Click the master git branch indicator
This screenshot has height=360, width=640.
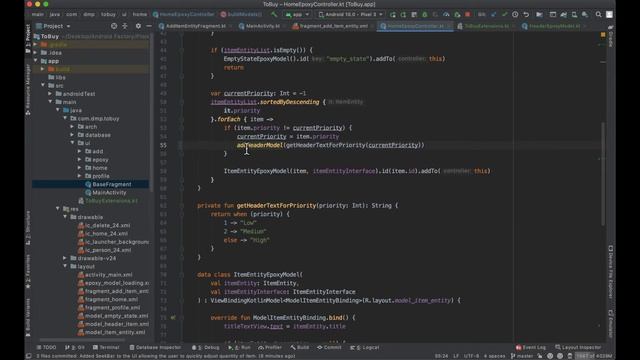[521, 356]
